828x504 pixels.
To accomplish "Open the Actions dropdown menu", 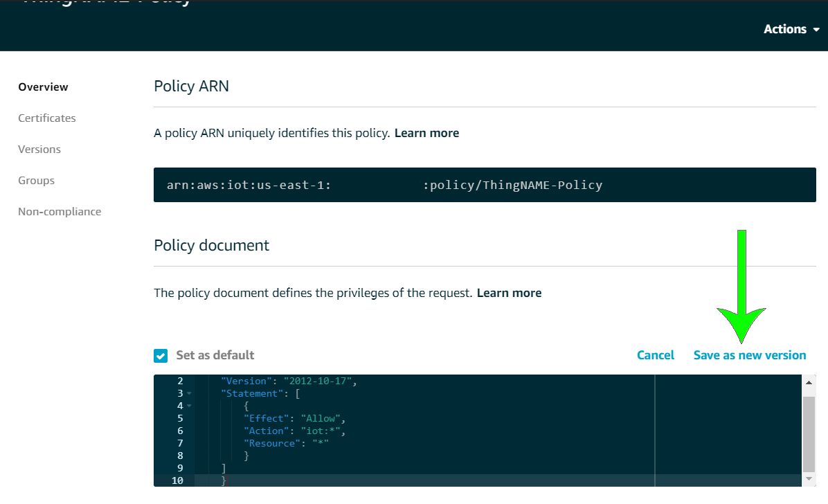I will (791, 29).
